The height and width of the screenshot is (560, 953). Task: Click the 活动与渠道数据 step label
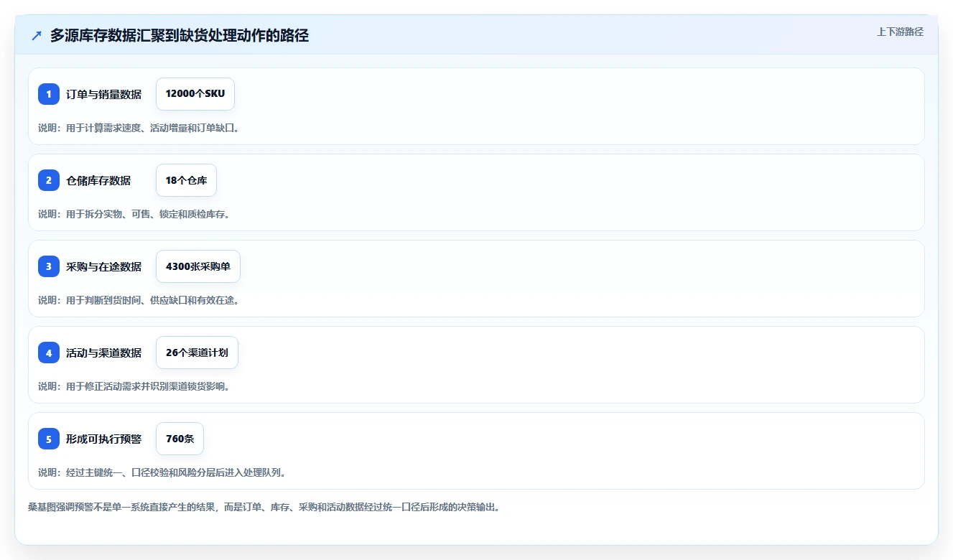pos(103,353)
